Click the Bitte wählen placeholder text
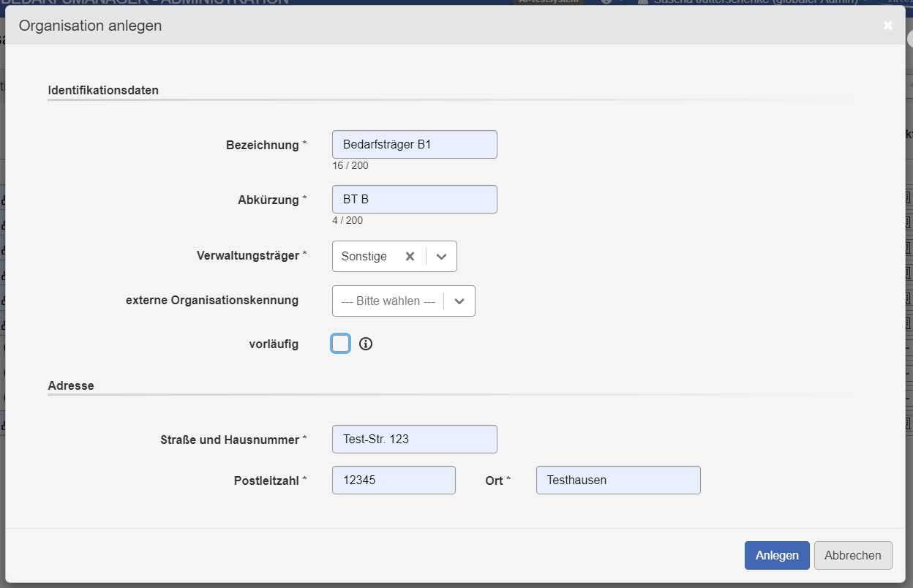 (388, 301)
